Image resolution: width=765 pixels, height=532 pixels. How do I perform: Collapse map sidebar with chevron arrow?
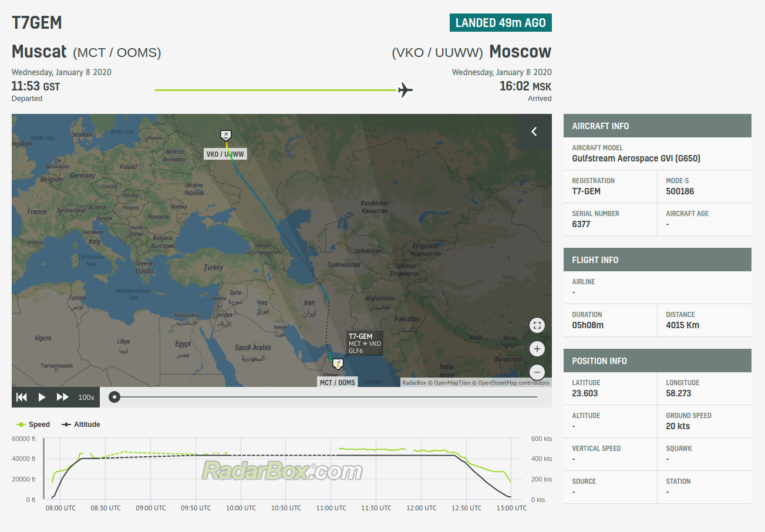click(534, 132)
